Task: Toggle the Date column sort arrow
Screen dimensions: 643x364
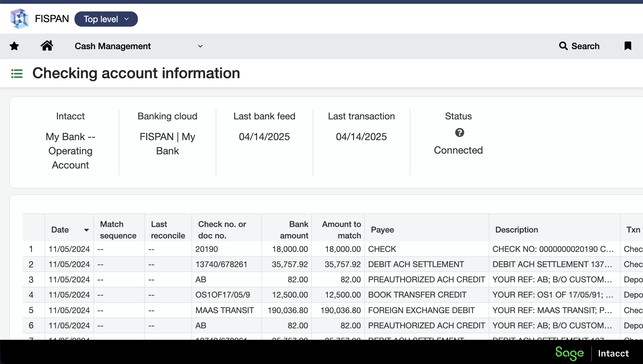Action: point(86,230)
